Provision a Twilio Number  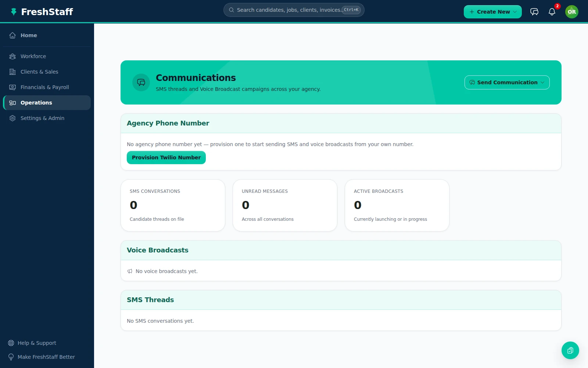click(x=166, y=158)
